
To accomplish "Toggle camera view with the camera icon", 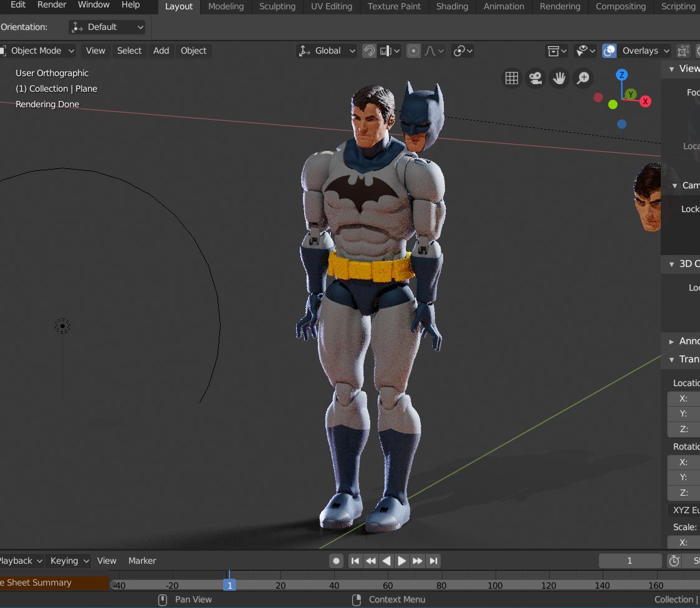I will click(535, 78).
